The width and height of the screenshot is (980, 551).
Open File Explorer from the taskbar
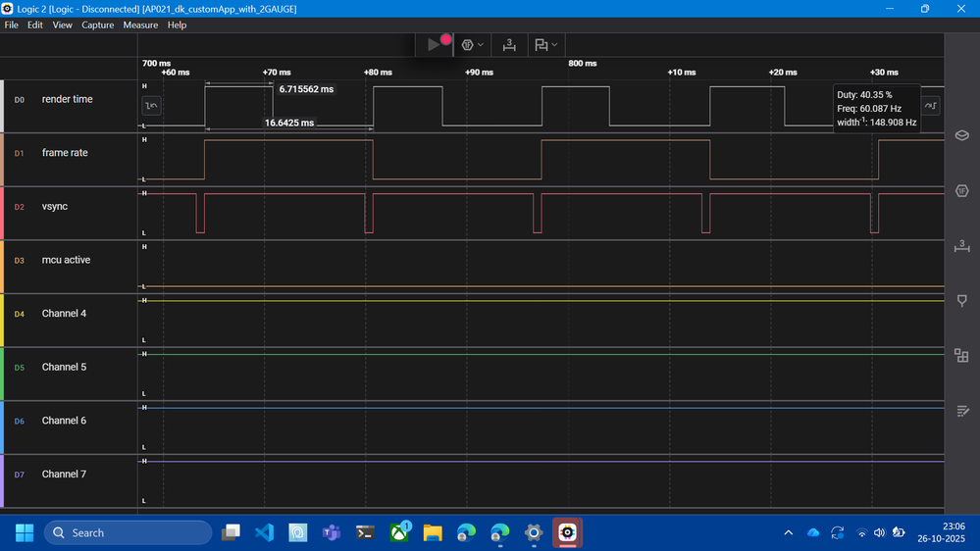(433, 533)
